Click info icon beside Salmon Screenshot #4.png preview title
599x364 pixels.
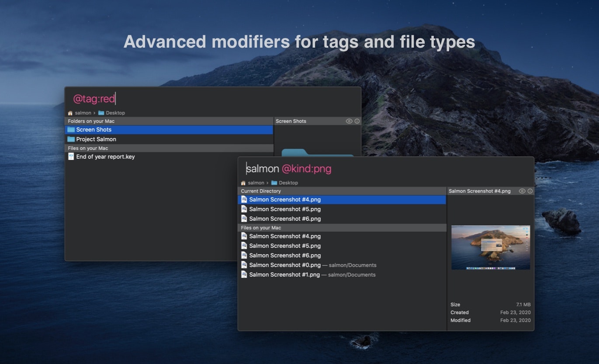530,191
